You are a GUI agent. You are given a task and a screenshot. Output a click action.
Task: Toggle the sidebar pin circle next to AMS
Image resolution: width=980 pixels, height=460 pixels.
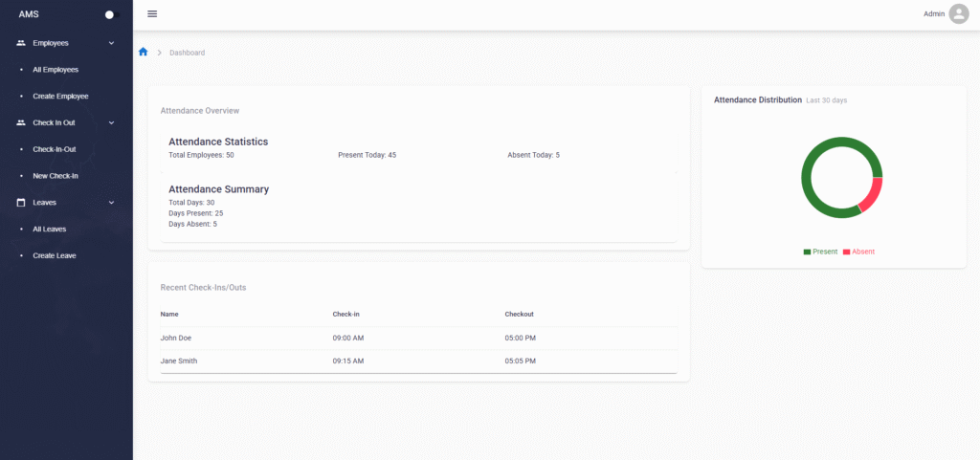point(109,14)
